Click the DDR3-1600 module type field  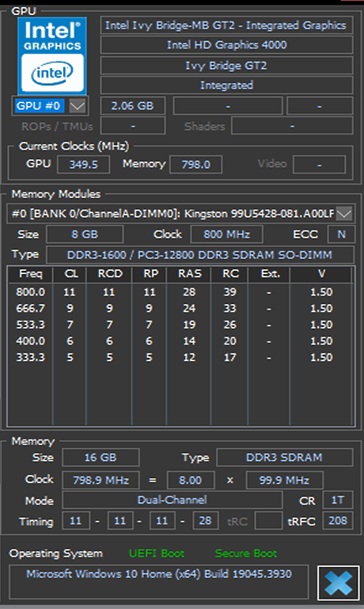(200, 255)
